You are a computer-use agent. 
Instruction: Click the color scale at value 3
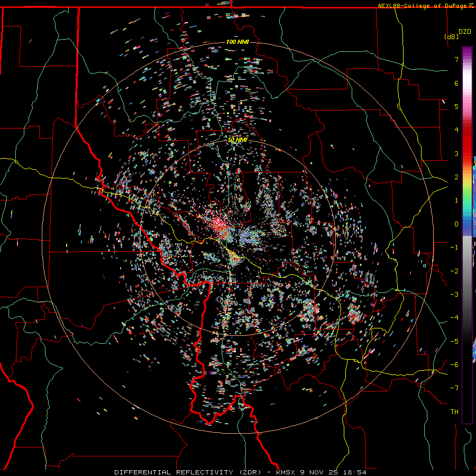pos(467,153)
